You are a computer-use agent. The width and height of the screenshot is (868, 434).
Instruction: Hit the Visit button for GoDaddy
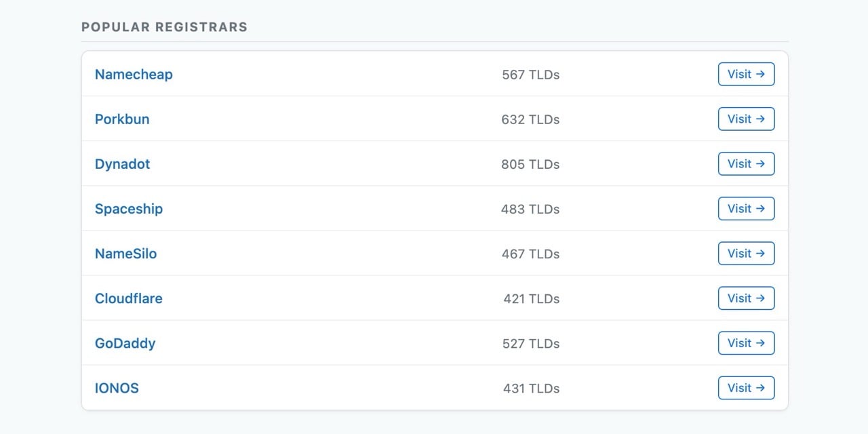coord(746,343)
